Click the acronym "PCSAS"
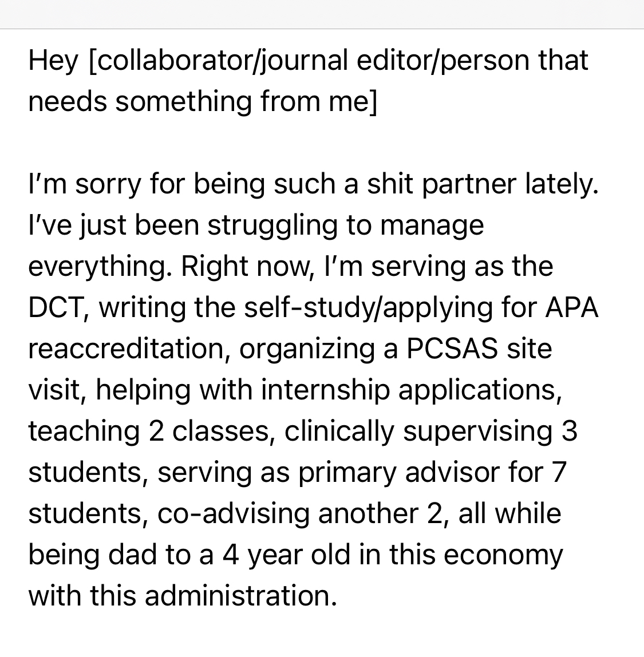This screenshot has width=644, height=657. tap(452, 349)
